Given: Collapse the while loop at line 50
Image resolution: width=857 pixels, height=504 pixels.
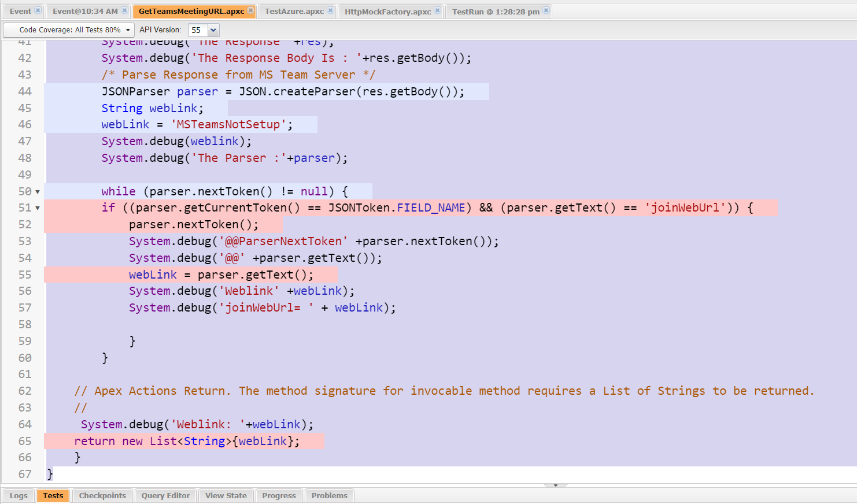Looking at the screenshot, I should tap(38, 192).
